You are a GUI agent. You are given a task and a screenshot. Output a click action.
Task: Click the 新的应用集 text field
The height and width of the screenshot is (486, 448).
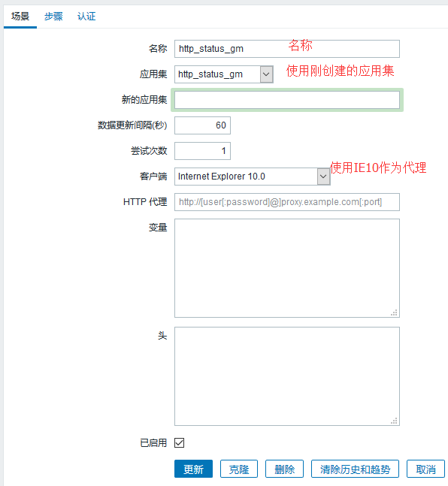point(287,100)
